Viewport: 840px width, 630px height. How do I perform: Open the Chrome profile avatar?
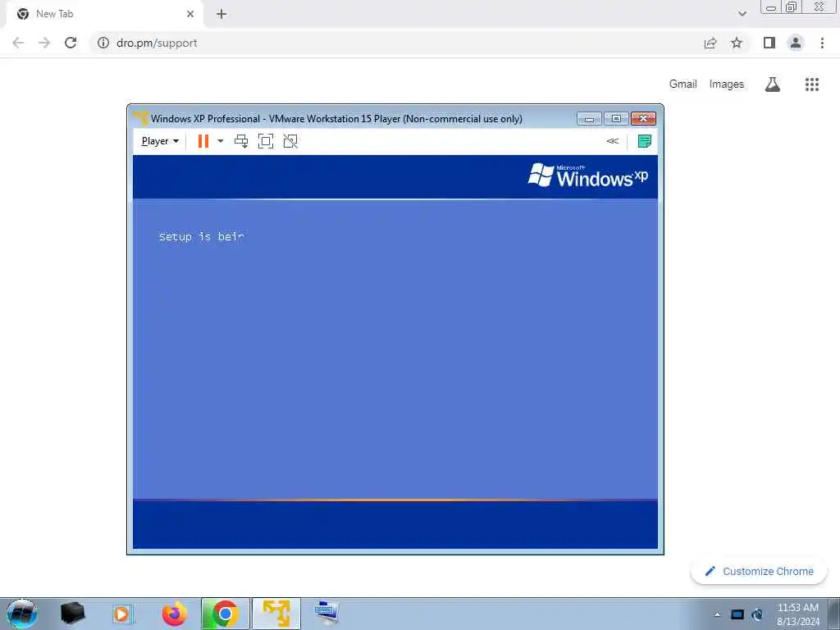pyautogui.click(x=796, y=43)
